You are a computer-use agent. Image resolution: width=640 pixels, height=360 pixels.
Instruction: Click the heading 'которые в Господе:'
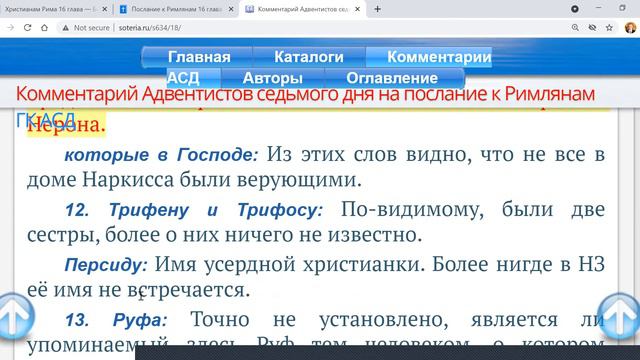(161, 154)
